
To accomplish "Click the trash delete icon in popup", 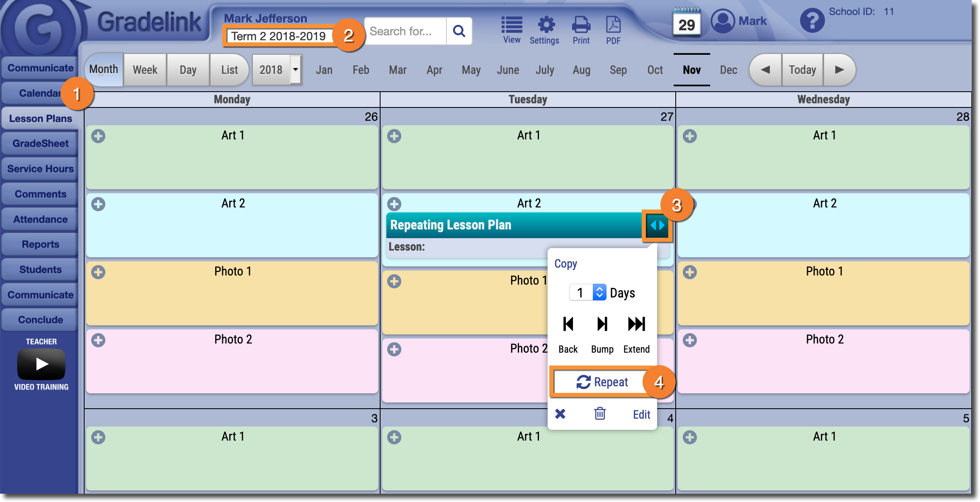I will (600, 414).
